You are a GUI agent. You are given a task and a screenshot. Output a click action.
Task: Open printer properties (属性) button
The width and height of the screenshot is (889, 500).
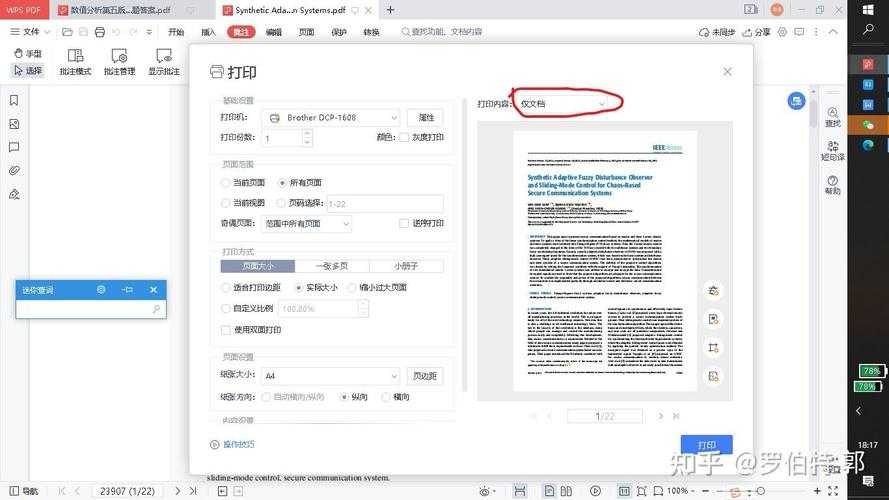click(x=426, y=118)
